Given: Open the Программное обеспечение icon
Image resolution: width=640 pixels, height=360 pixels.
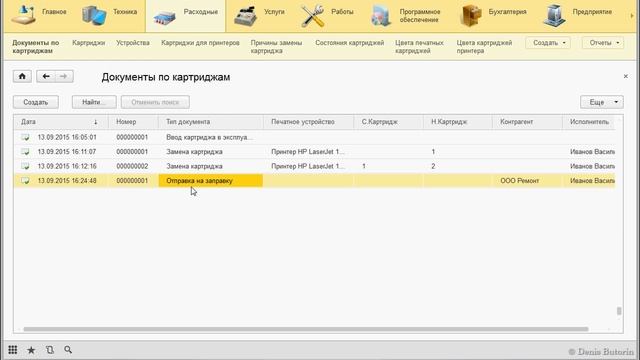Looking at the screenshot, I should (x=381, y=16).
